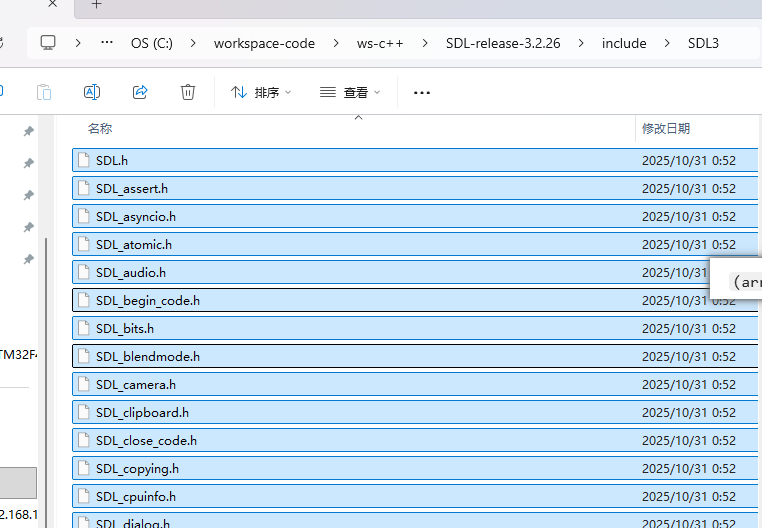Sort by Name (名称) column header
The image size is (762, 528).
click(x=100, y=128)
